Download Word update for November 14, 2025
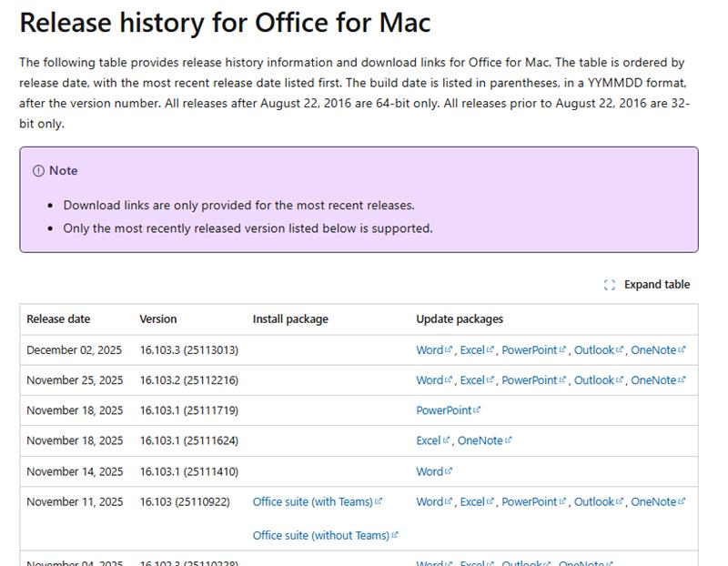The image size is (728, 566). point(434,471)
